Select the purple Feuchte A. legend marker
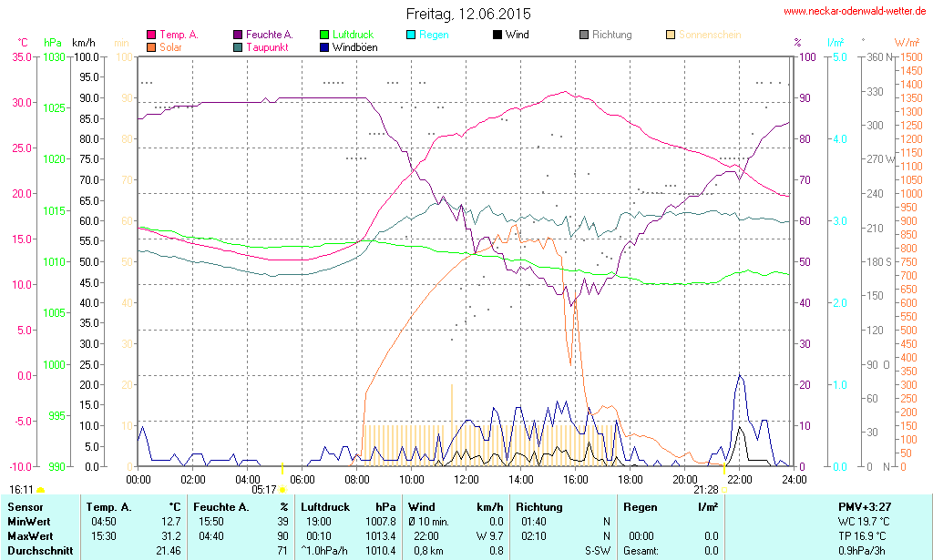 tap(238, 36)
